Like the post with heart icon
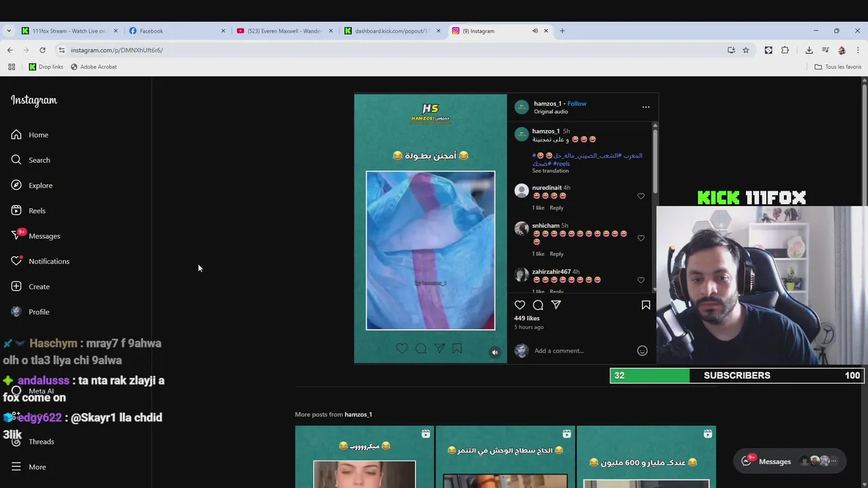Image resolution: width=868 pixels, height=488 pixels. click(x=519, y=305)
